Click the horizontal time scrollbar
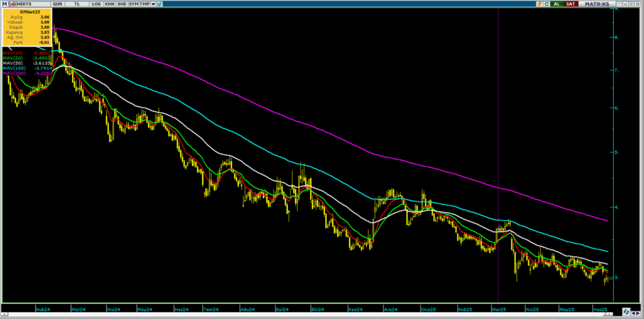Screen dimensions: 644x319 pyautogui.click(x=307, y=314)
